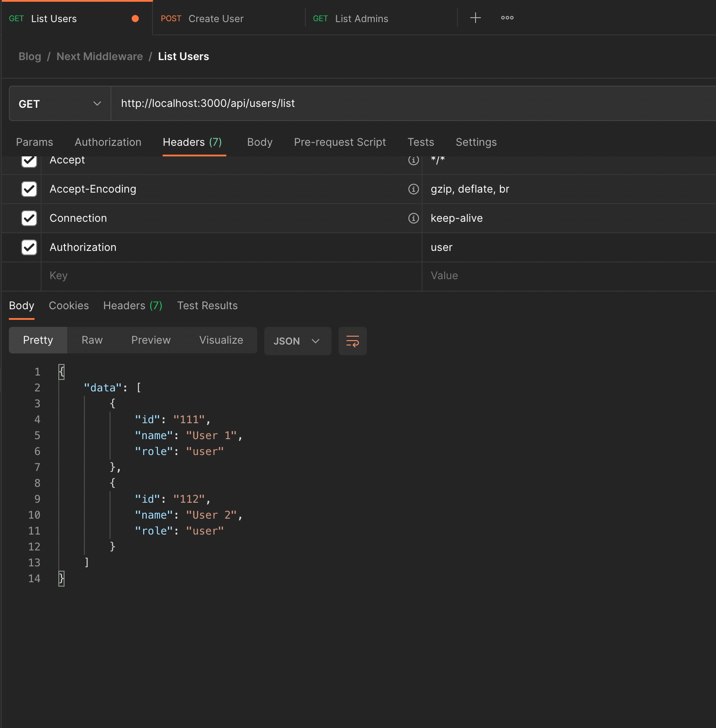This screenshot has width=716, height=728.
Task: Click the GET badge on the List Admins tab
Action: [320, 19]
